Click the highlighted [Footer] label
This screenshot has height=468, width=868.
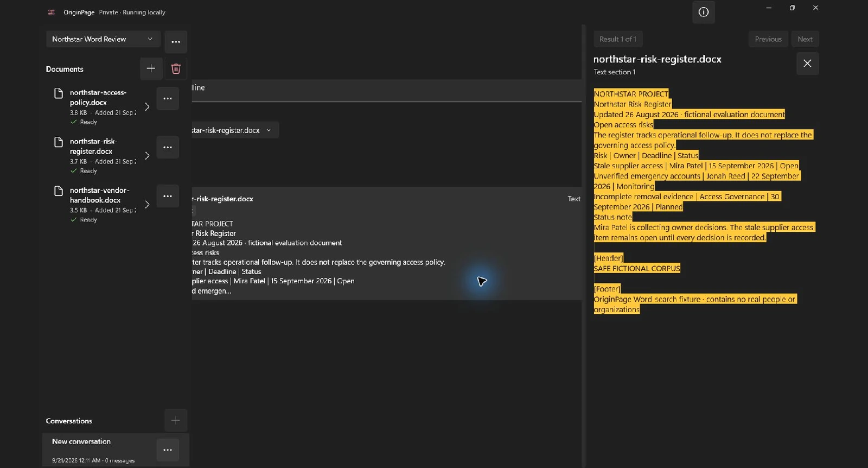607,289
